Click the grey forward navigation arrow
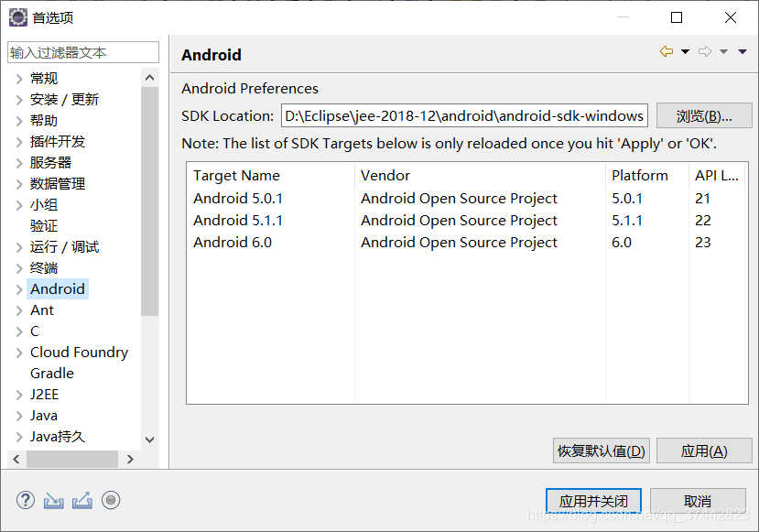 click(705, 51)
